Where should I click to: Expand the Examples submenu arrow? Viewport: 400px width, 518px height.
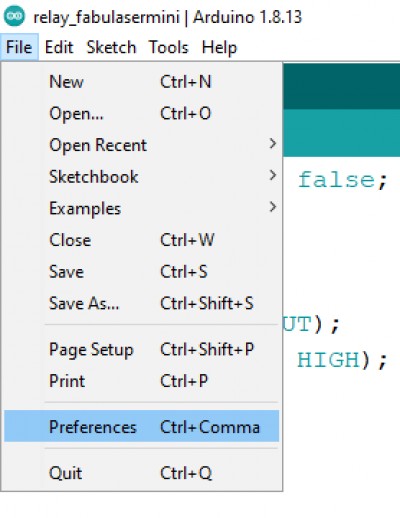click(x=273, y=207)
